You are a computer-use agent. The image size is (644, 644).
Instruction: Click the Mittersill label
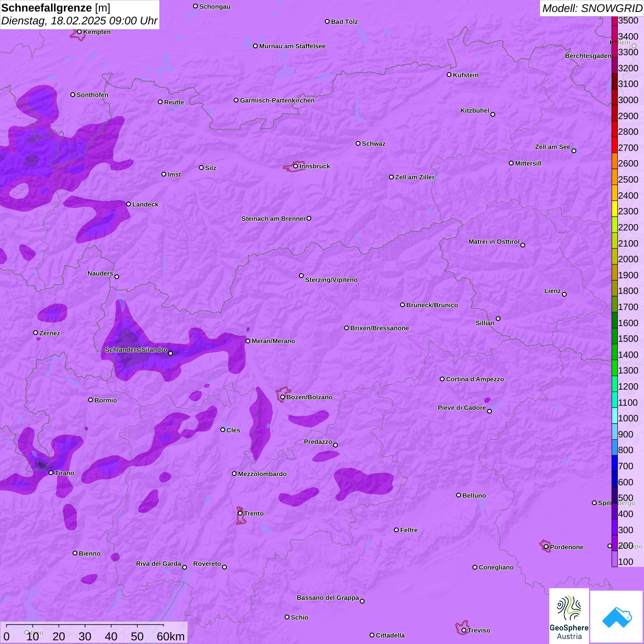tap(528, 163)
